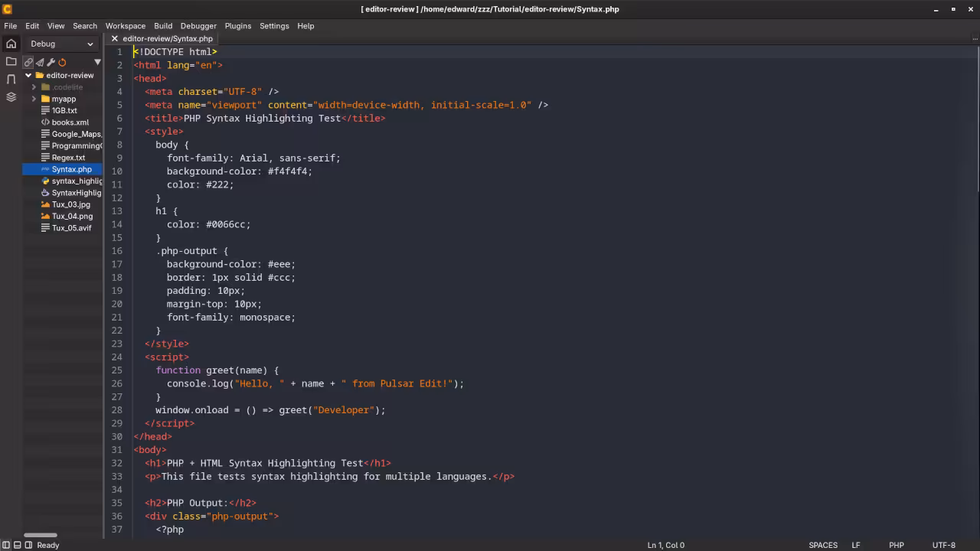The width and height of the screenshot is (980, 551).
Task: Click the PHP language indicator in status bar
Action: (x=896, y=545)
